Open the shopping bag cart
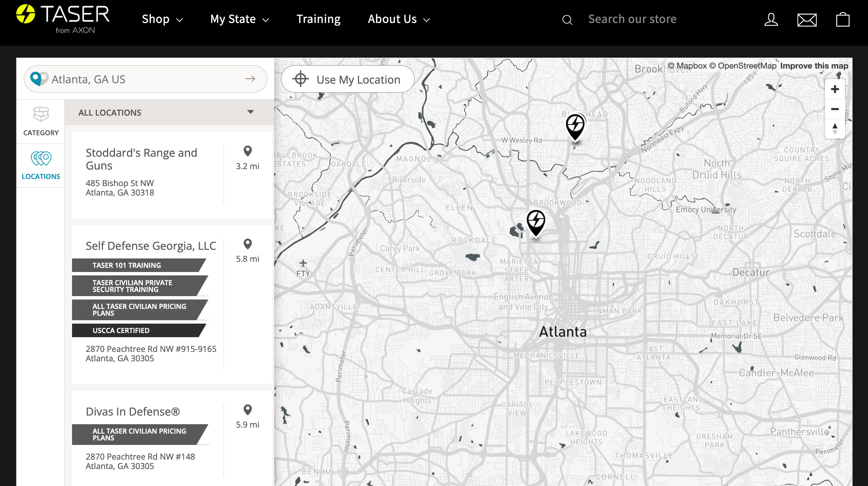 tap(843, 20)
